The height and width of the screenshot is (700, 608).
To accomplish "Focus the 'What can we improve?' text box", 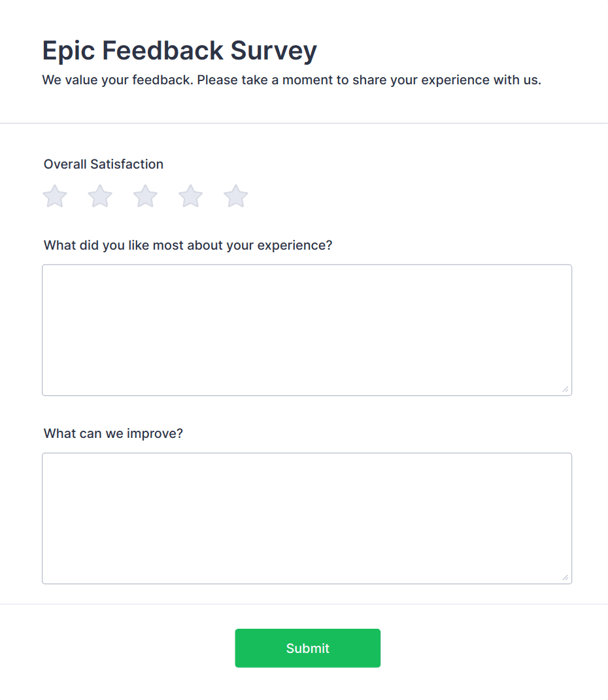I will (x=307, y=516).
